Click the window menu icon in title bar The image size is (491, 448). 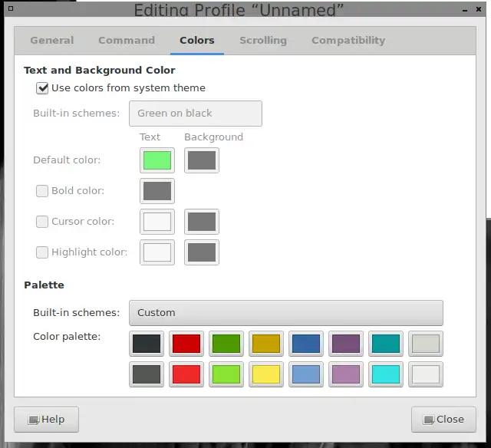click(x=11, y=8)
